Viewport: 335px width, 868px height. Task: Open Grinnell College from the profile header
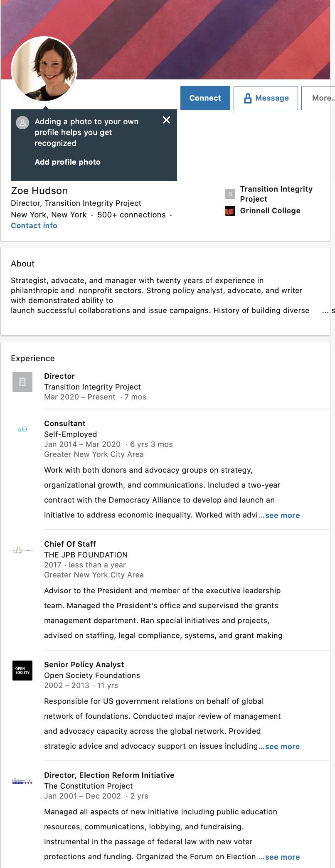(x=270, y=211)
